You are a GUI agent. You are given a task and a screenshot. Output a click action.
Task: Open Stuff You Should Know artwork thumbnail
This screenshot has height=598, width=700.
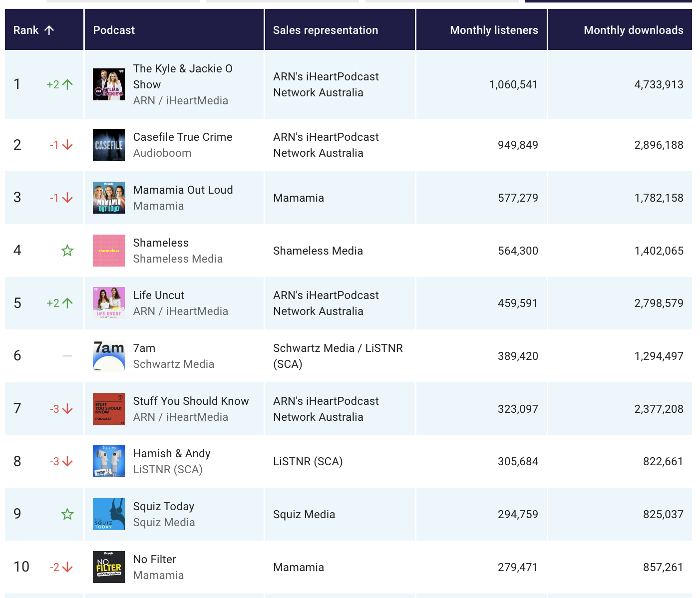pos(109,409)
